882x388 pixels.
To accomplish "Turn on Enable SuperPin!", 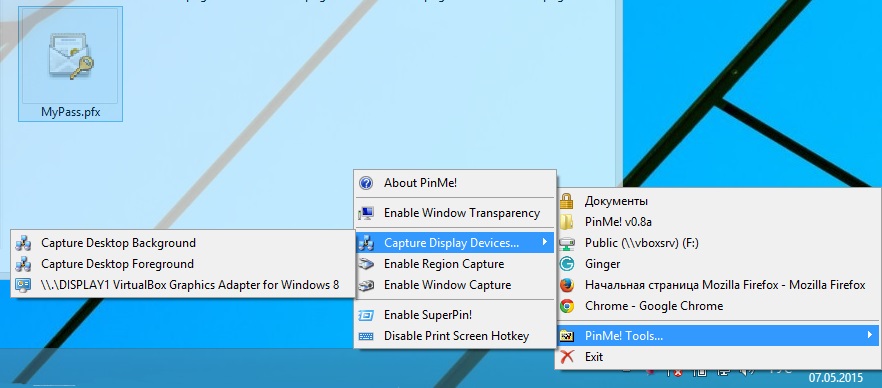I will (x=455, y=315).
